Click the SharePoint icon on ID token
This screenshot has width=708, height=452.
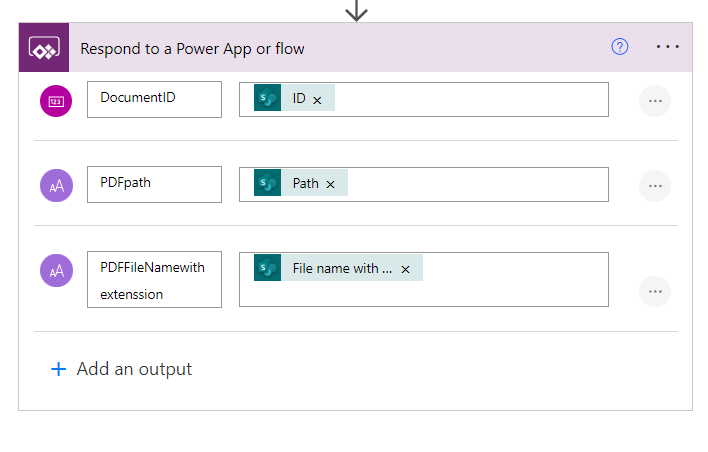click(267, 99)
